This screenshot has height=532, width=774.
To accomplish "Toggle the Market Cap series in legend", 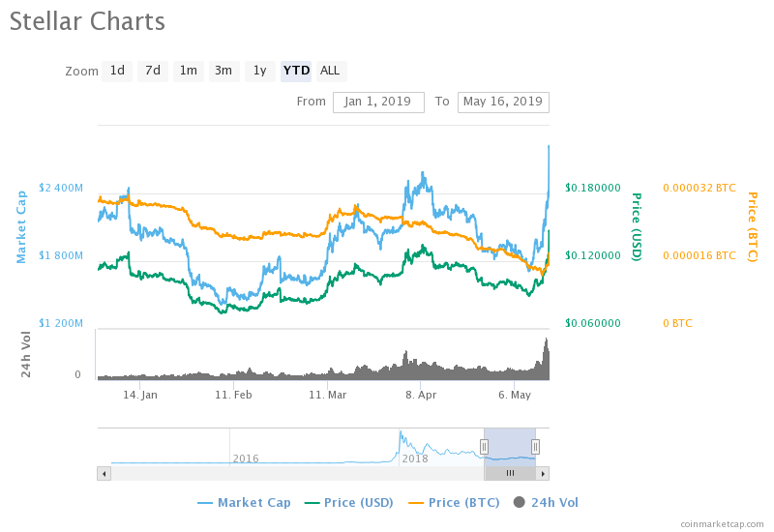I will pos(245,503).
